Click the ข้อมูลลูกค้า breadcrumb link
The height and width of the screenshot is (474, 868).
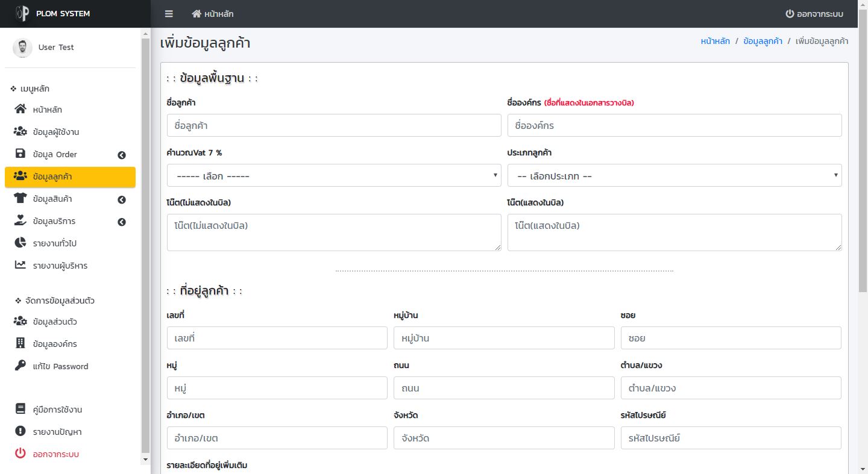[x=763, y=42]
